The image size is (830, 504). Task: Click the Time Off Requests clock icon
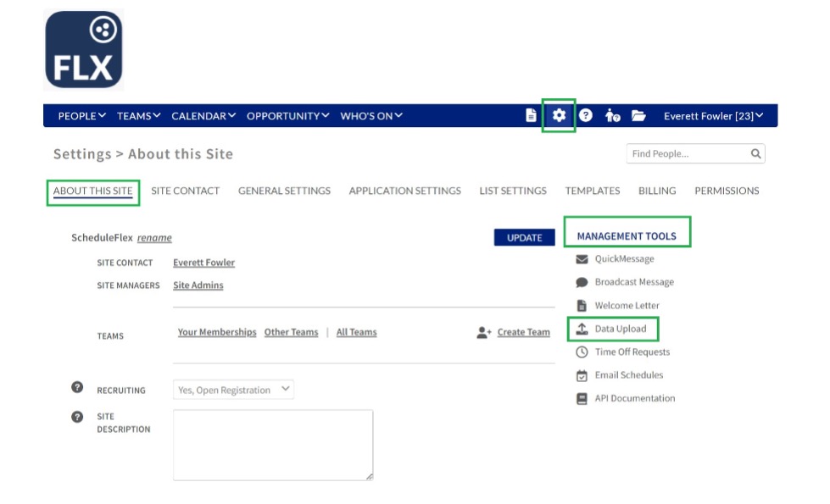click(582, 352)
